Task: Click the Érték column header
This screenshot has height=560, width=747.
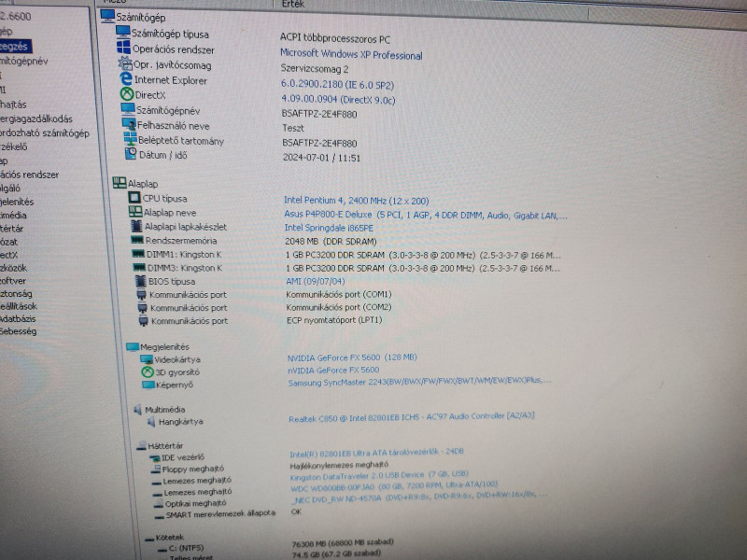Action: pyautogui.click(x=292, y=4)
